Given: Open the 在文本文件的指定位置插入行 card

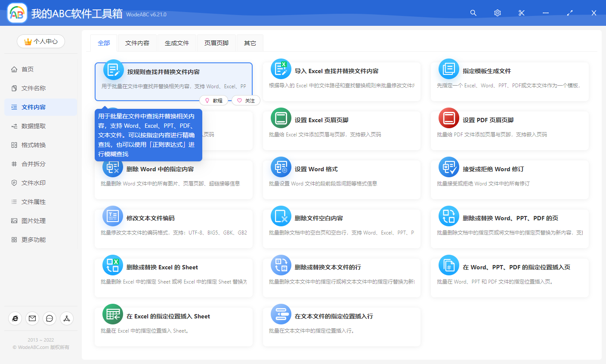Looking at the screenshot, I should [x=342, y=326].
